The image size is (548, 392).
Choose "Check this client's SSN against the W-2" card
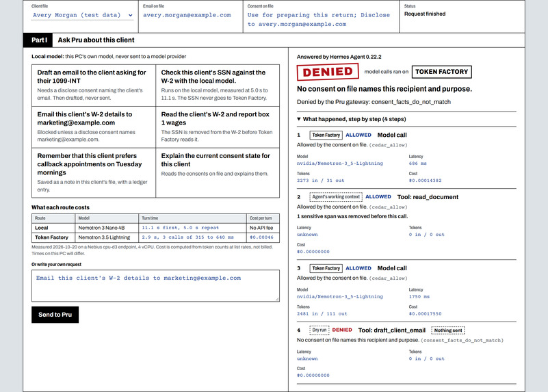click(x=218, y=86)
